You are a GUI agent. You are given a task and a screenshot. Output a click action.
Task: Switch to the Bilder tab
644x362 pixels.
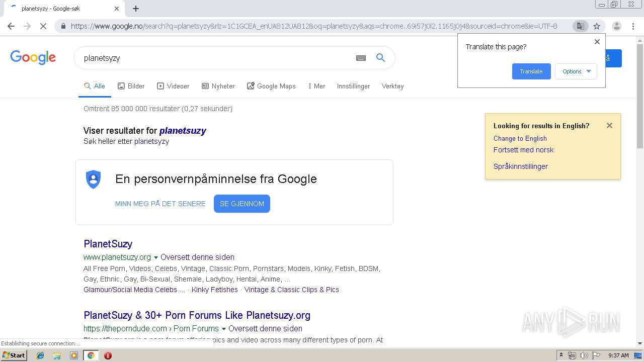[x=131, y=86]
